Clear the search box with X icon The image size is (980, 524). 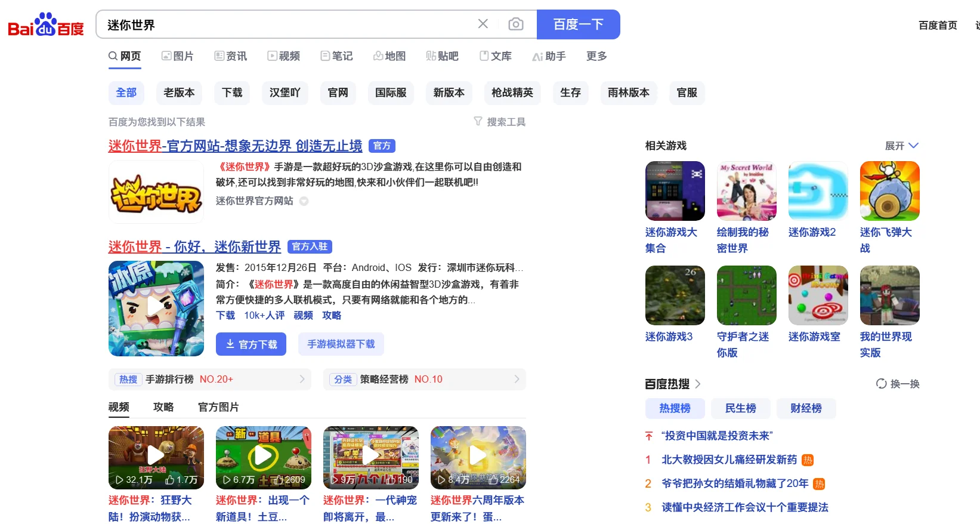[483, 24]
